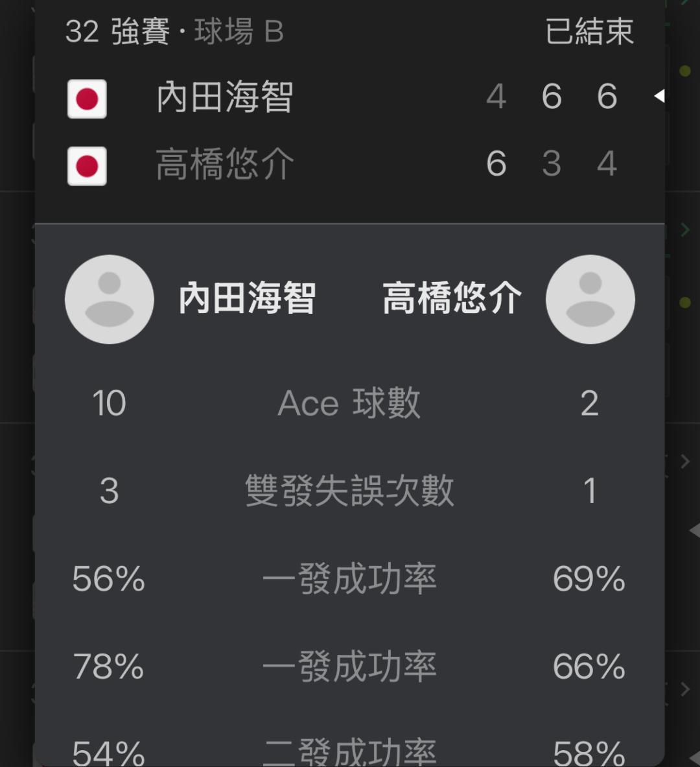
Task: Expand the chevron right of 雙發失誤次數 row
Action: click(684, 461)
